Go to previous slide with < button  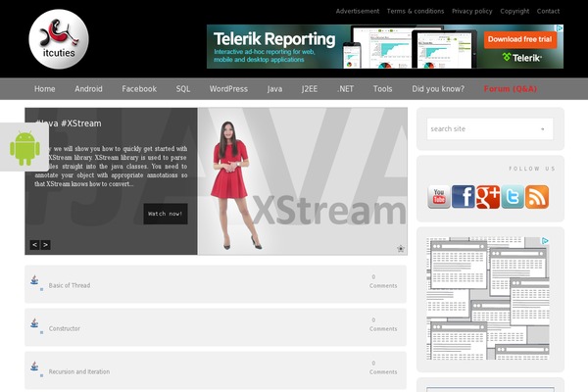[x=34, y=245]
